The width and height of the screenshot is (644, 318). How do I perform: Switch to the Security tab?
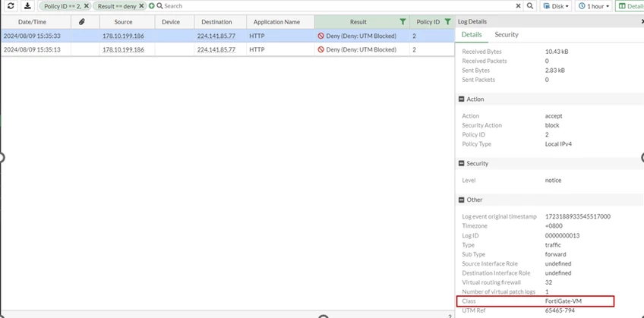pyautogui.click(x=507, y=35)
